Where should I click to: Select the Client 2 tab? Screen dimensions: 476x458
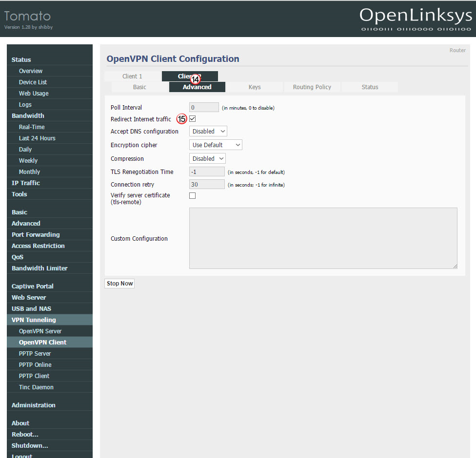click(x=190, y=76)
